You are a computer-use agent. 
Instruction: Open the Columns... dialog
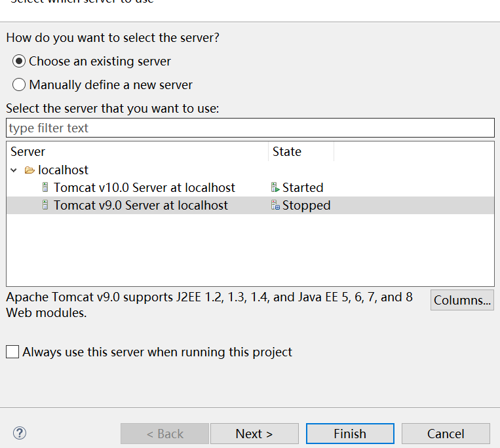[x=462, y=301]
